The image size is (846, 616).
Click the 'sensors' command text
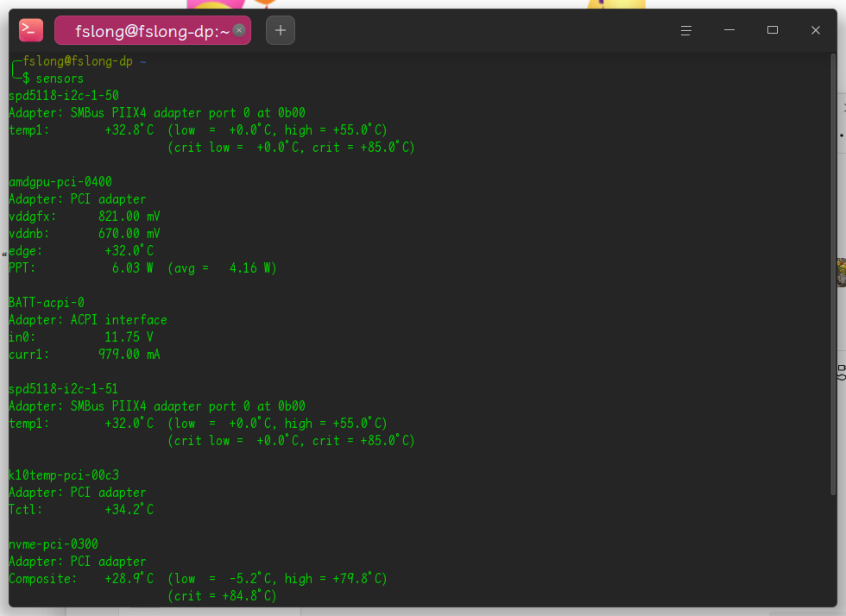coord(60,79)
